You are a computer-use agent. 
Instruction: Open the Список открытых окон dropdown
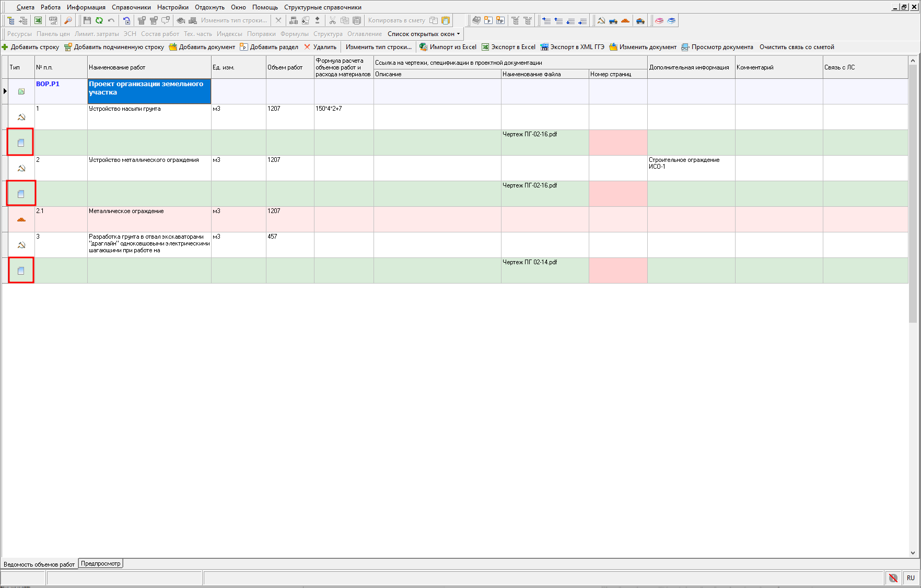(x=424, y=34)
